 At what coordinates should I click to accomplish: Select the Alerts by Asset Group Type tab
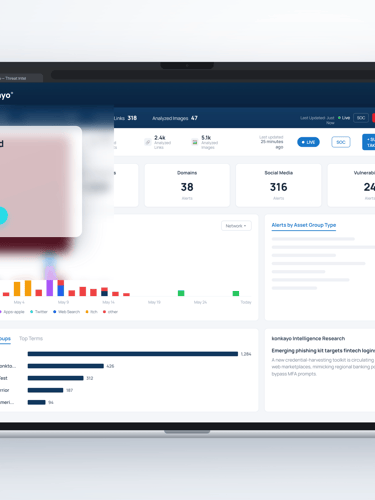coord(304,225)
